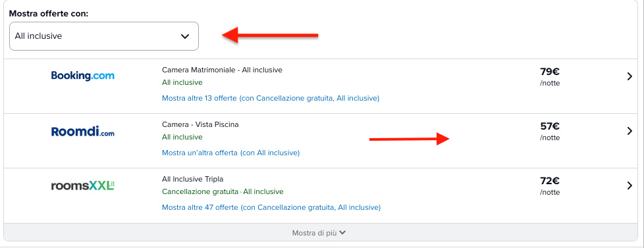Click small chevron beside Mostra di più
The height and width of the screenshot is (248, 644).
click(x=342, y=233)
